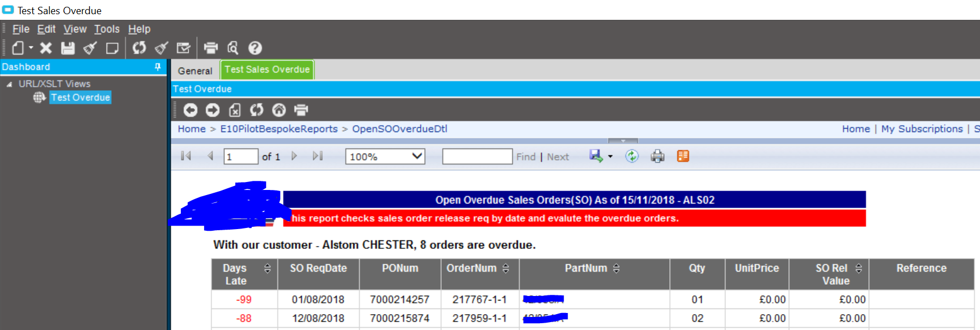
Task: Click the Delete X icon in main toolbar
Action: point(46,48)
